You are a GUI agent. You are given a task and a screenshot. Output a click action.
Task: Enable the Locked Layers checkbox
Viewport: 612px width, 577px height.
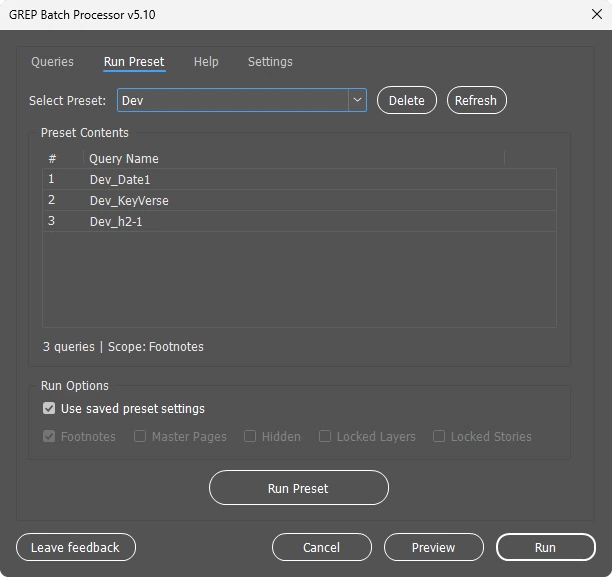(325, 436)
